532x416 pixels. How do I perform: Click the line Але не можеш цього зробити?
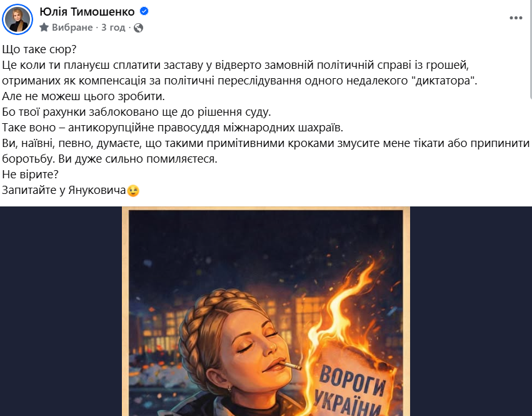[x=84, y=96]
